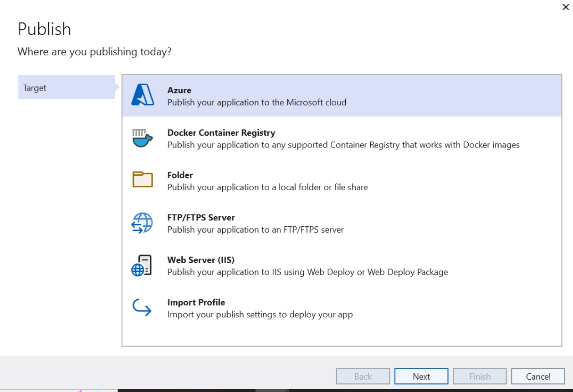Click the IIS web server icon
Screen dimensions: 573x392
click(142, 265)
